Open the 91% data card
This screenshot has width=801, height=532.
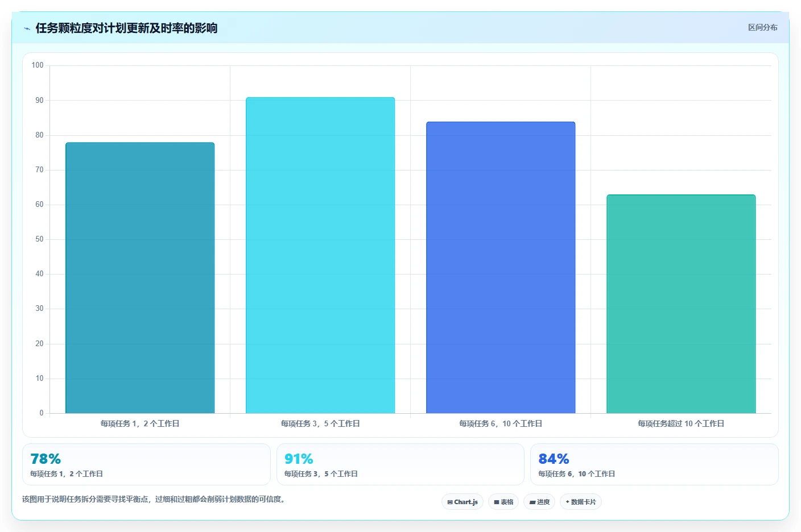pyautogui.click(x=400, y=464)
